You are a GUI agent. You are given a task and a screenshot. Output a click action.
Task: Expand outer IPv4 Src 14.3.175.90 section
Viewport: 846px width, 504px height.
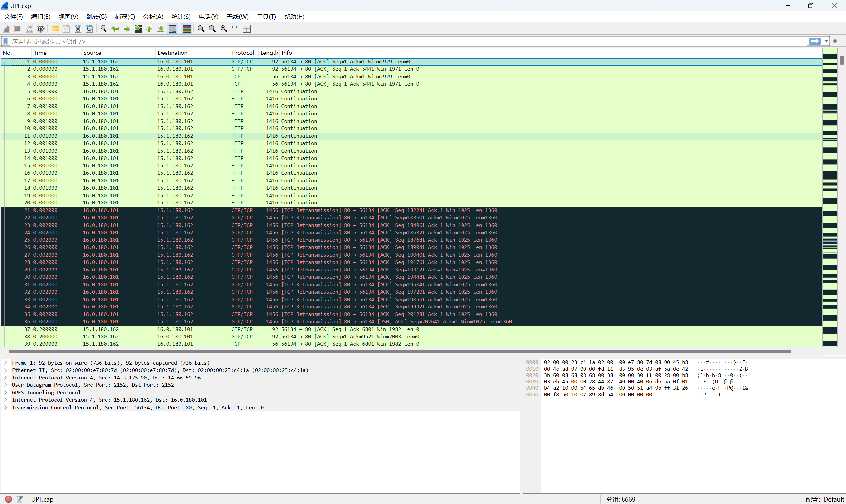point(5,378)
